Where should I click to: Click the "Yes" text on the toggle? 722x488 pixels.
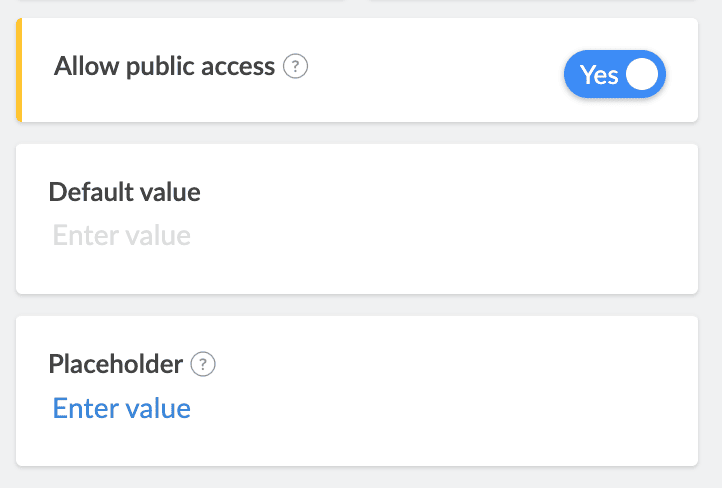(x=599, y=75)
